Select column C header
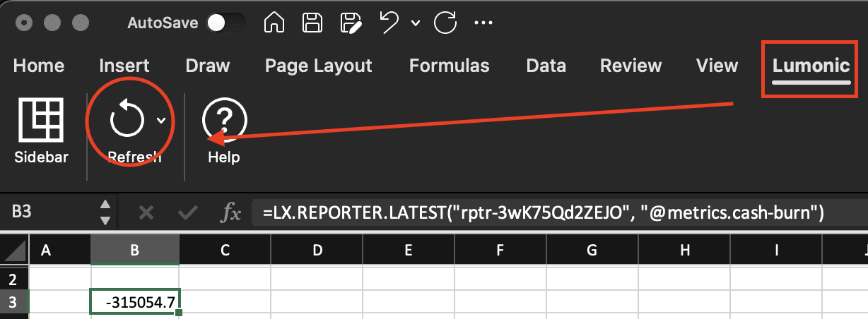The width and height of the screenshot is (868, 319). click(225, 250)
